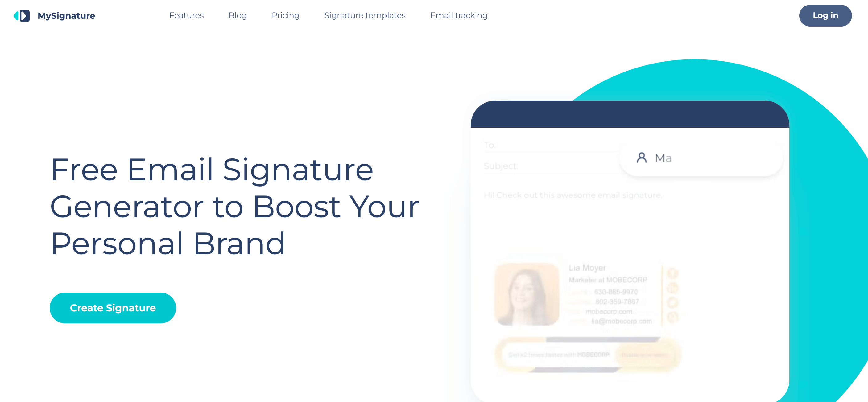The image size is (868, 402).
Task: Click the Create Signature button
Action: (x=112, y=308)
